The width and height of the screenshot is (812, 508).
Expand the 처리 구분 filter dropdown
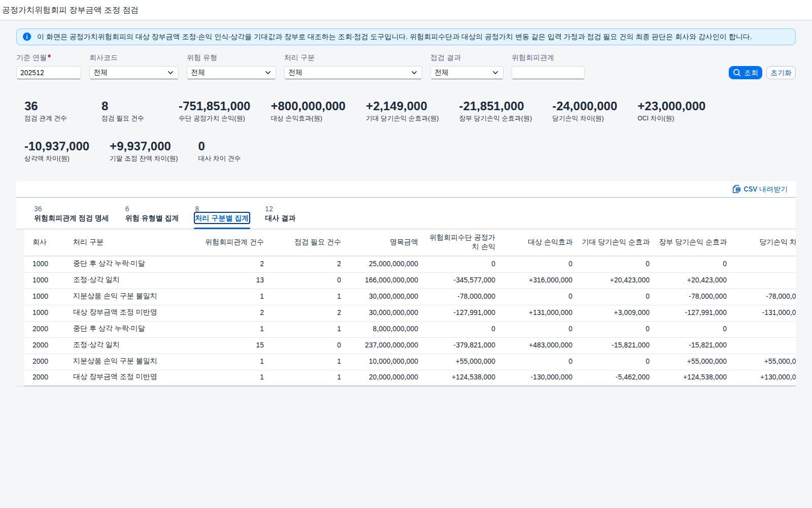click(353, 73)
